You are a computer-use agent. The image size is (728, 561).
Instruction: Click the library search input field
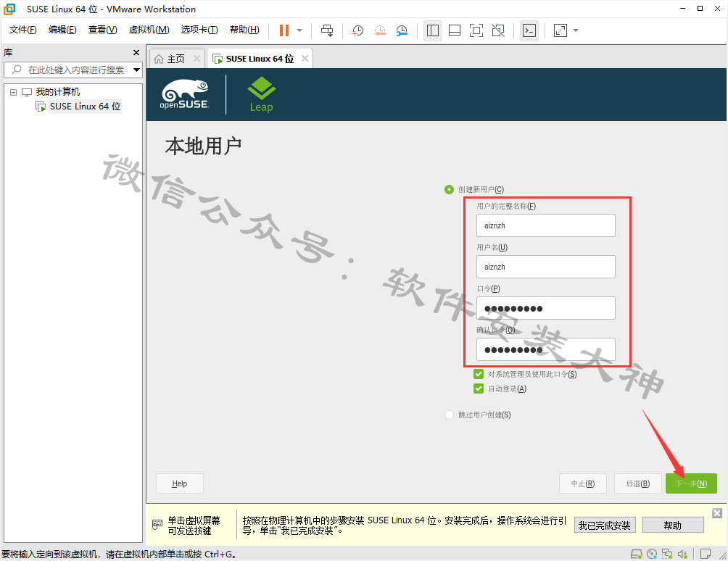[x=72, y=70]
